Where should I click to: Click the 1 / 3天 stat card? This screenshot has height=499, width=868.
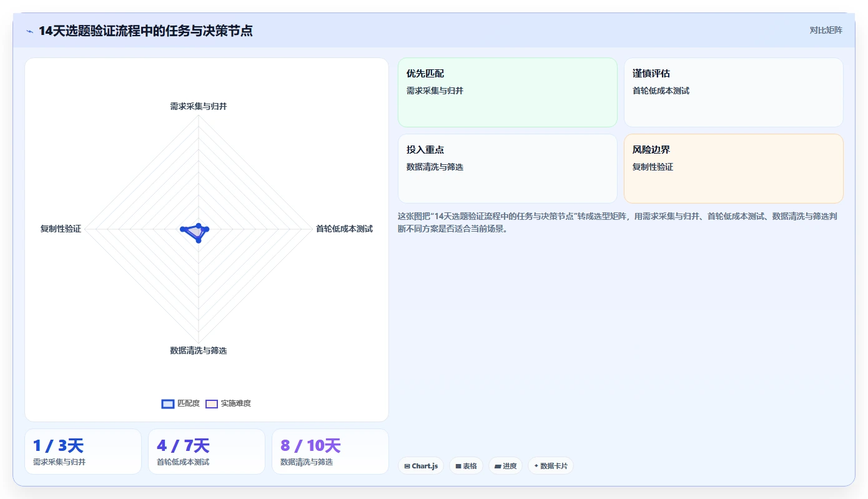click(83, 452)
